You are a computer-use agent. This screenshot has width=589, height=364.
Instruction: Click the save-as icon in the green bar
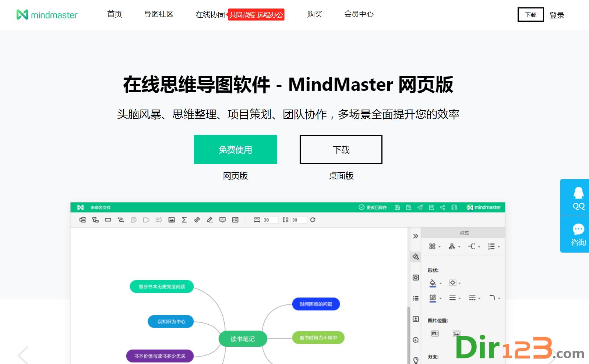[409, 207]
